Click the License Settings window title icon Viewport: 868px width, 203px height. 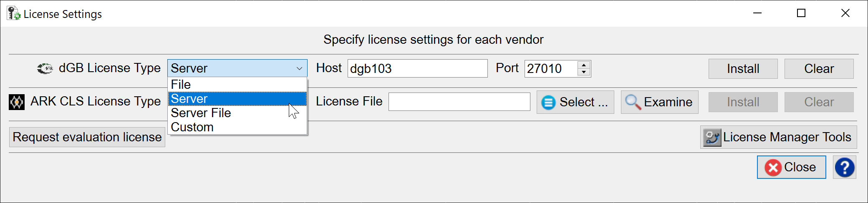(13, 13)
